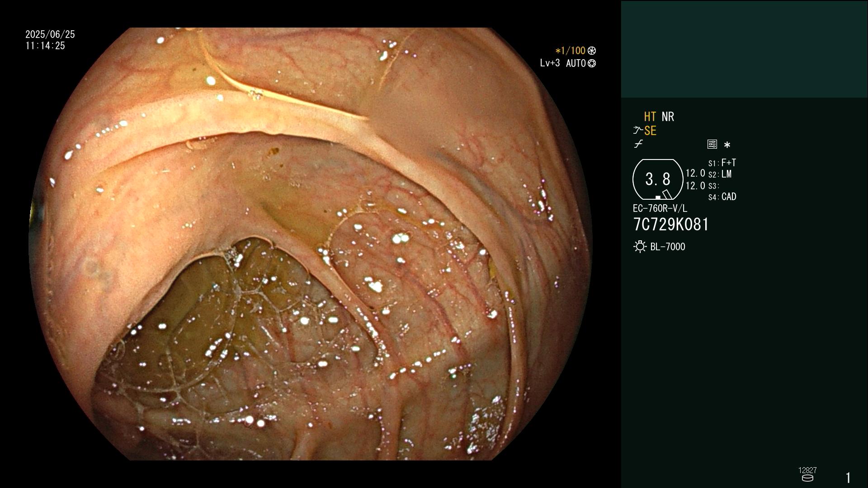Select the S4: CAD switch assignment
This screenshot has width=868, height=488.
tap(722, 197)
